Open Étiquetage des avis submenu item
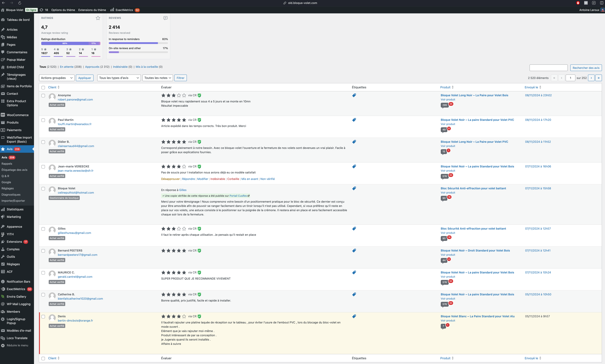The image size is (605, 364). (x=14, y=170)
